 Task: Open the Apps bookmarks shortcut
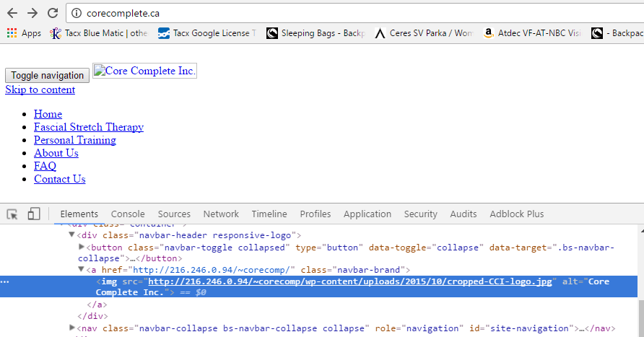pyautogui.click(x=24, y=33)
